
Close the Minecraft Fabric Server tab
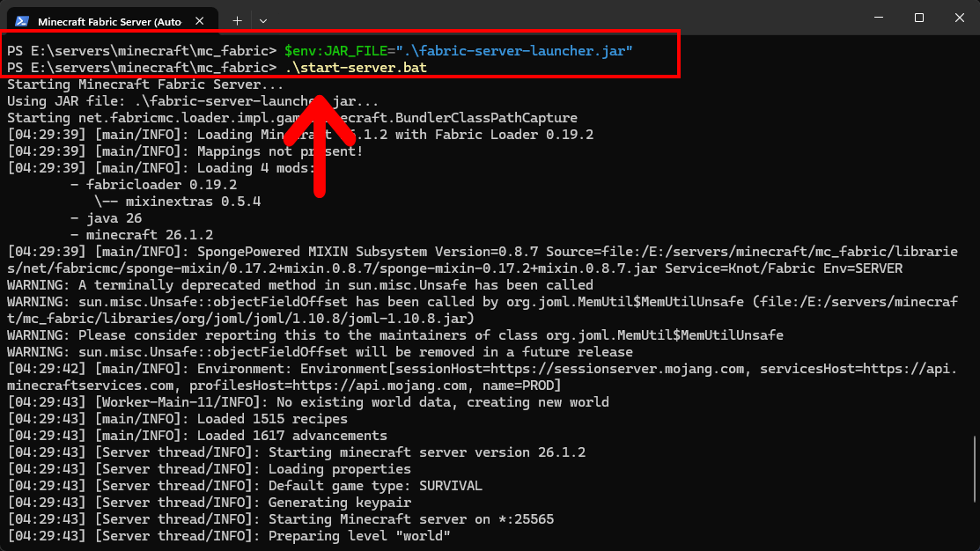[199, 21]
